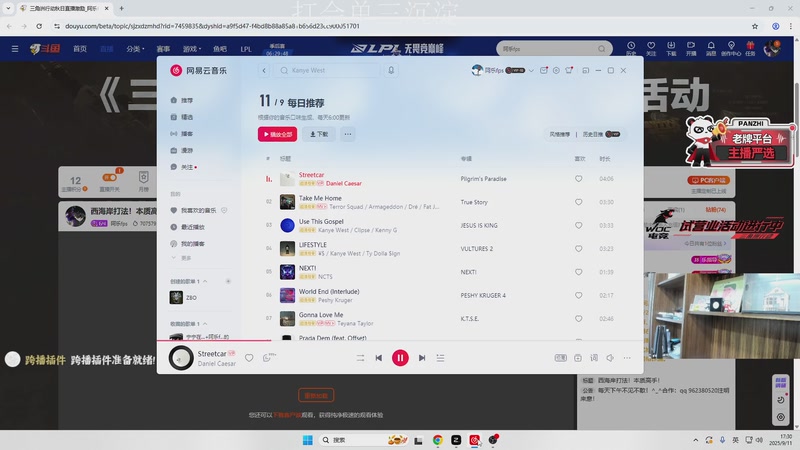Open 最近播放 recent plays
Viewport: 800px width, 450px height.
(x=188, y=227)
